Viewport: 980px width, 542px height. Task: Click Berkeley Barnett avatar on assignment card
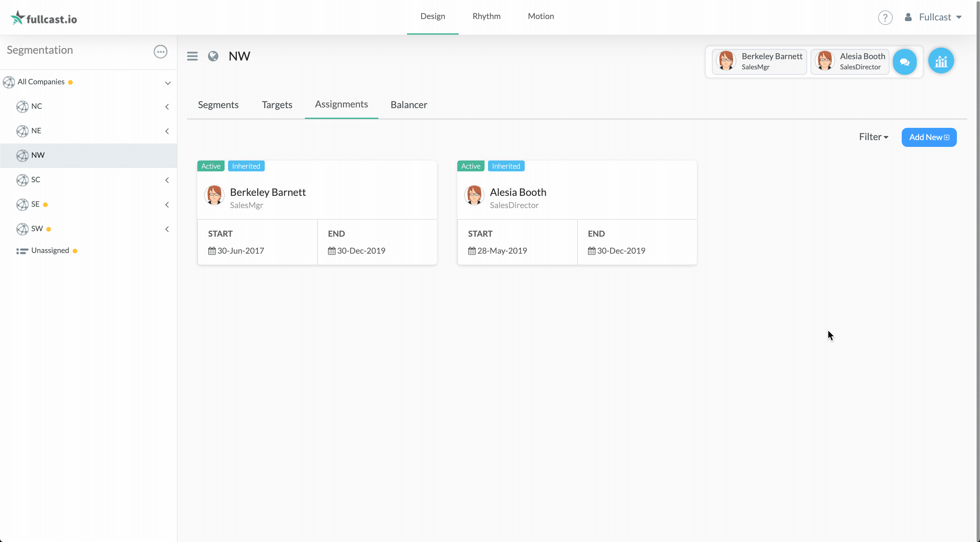[214, 196]
